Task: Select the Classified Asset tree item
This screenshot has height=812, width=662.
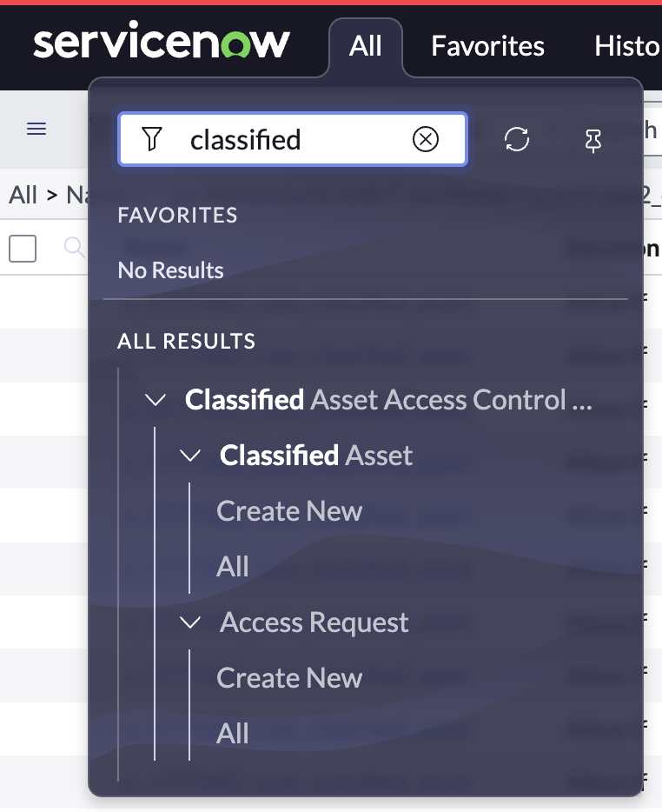Action: [317, 456]
